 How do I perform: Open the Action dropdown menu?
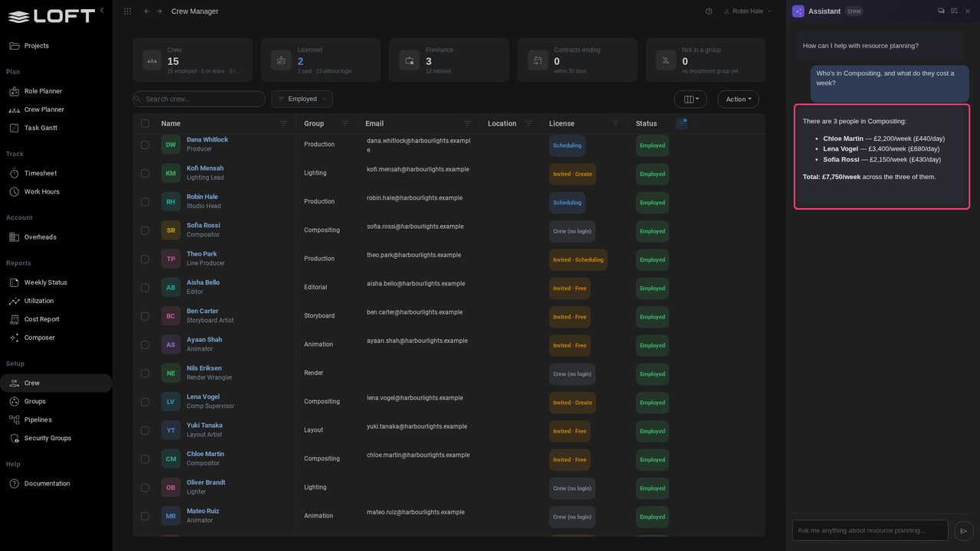pyautogui.click(x=738, y=99)
